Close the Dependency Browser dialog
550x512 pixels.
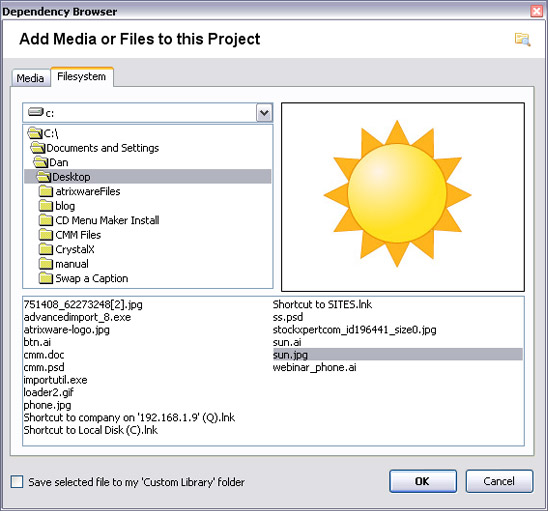point(537,12)
